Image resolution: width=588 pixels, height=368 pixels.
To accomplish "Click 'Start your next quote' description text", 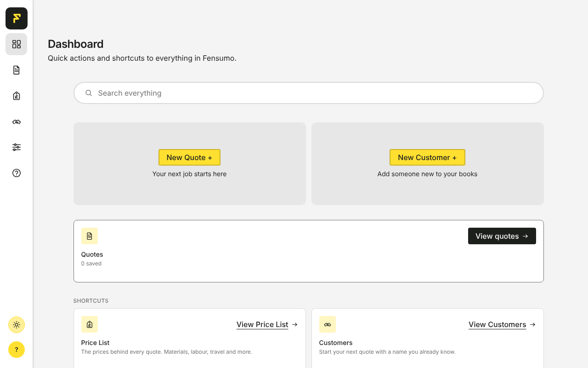I will point(387,352).
